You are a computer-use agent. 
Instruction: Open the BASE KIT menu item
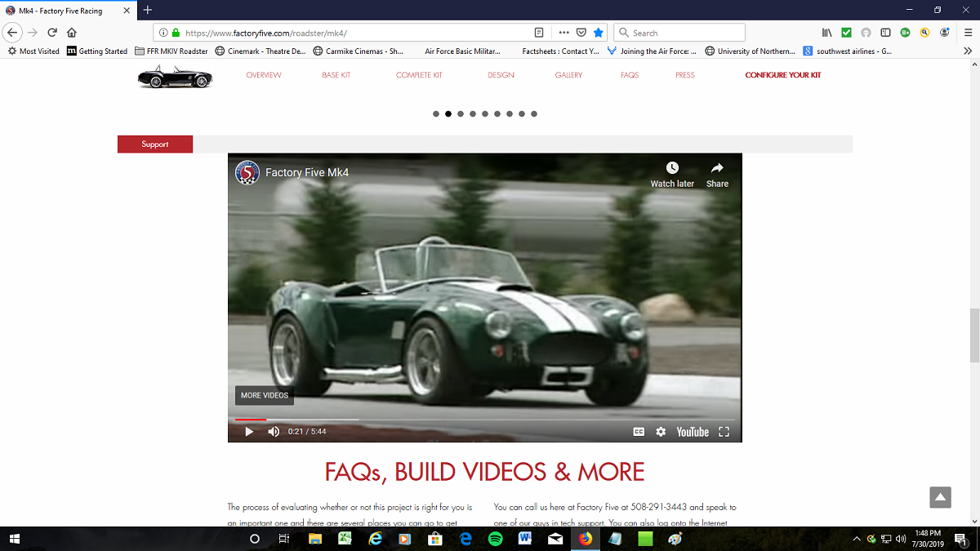(x=336, y=75)
